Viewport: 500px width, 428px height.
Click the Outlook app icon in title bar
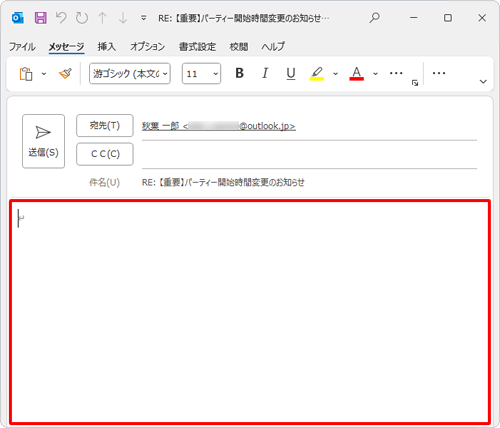click(17, 18)
